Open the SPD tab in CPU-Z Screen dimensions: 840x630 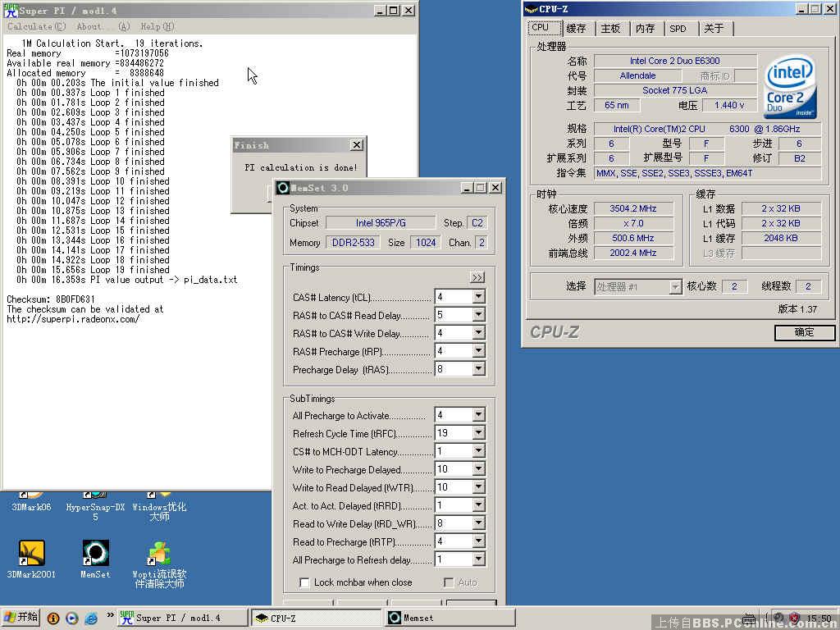coord(678,29)
